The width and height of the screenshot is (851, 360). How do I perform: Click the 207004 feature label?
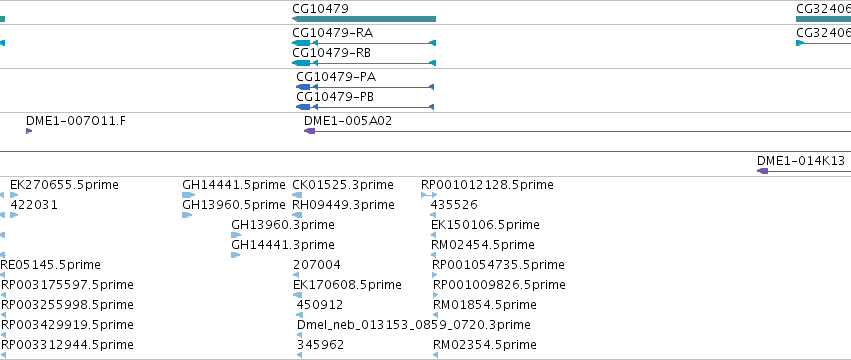[317, 265]
